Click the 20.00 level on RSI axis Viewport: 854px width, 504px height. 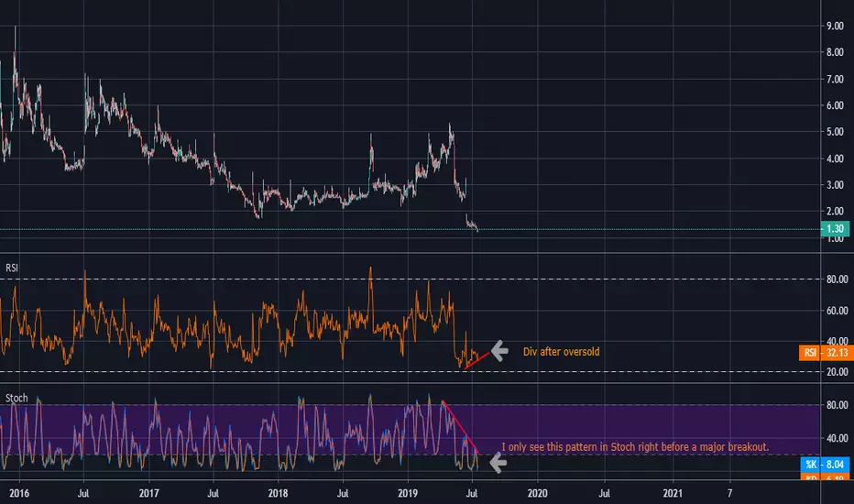click(x=838, y=372)
